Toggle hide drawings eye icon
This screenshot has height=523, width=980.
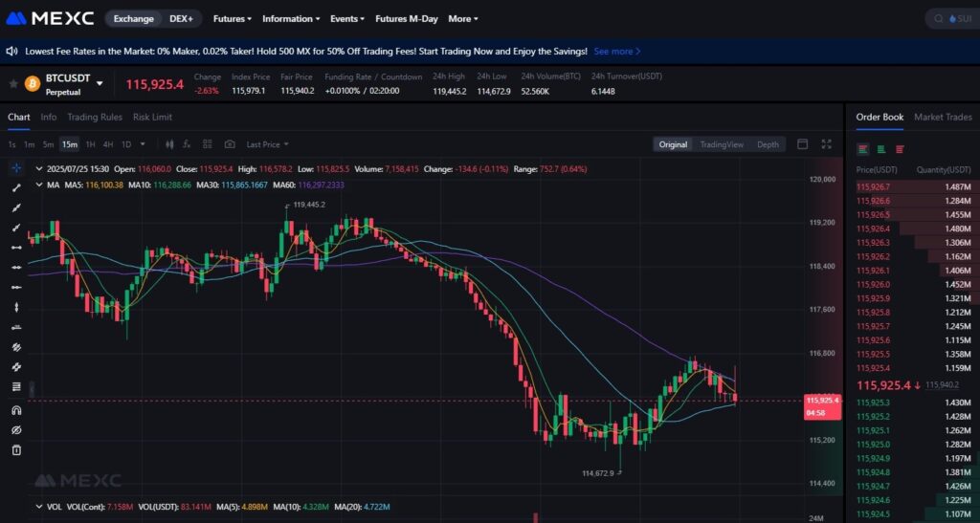17,430
